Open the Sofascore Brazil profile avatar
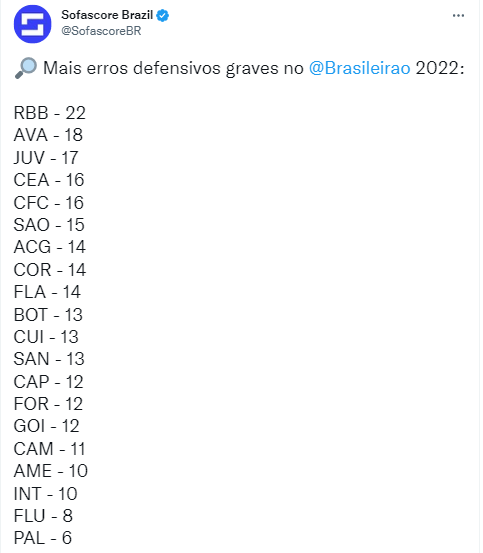The image size is (483, 553). coord(32,24)
